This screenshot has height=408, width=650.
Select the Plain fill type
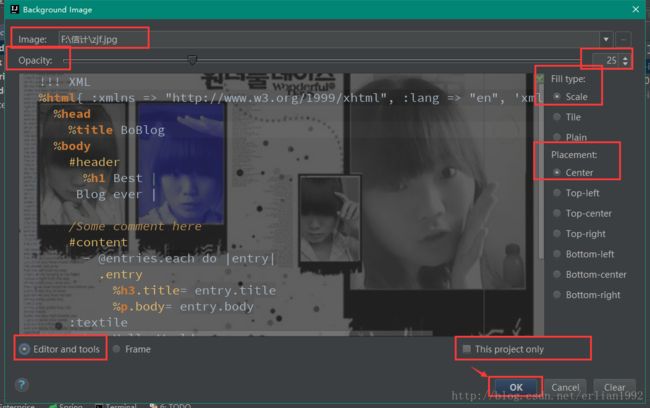pyautogui.click(x=570, y=137)
